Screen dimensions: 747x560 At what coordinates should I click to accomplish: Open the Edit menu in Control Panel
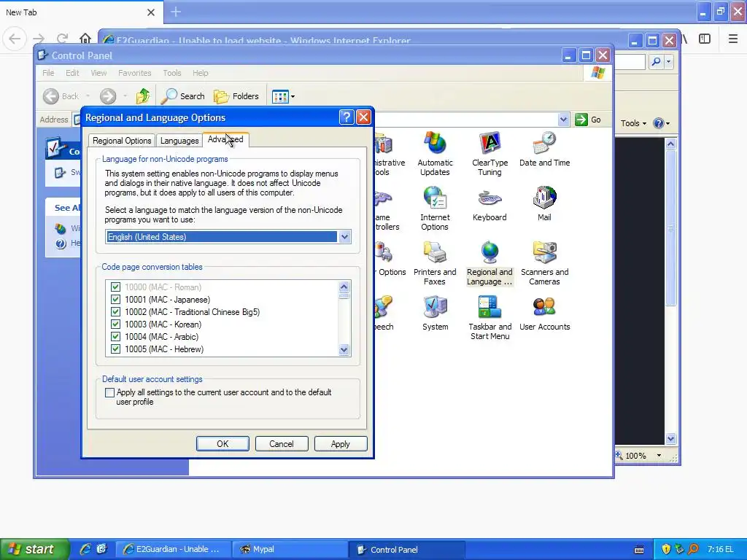click(x=72, y=73)
